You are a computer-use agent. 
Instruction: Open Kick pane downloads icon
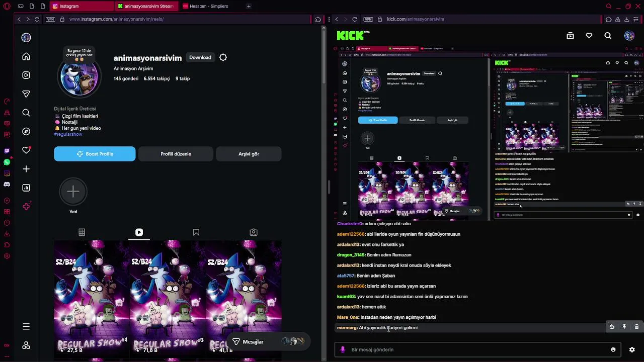pyautogui.click(x=626, y=19)
